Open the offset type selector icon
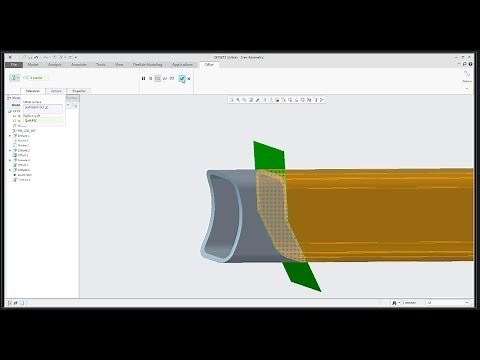This screenshot has height=360, width=480. 14,78
